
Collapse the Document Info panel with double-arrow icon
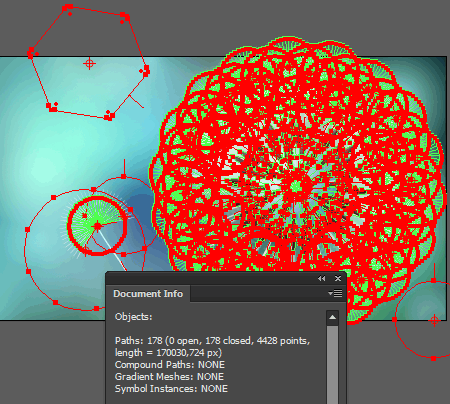321,278
